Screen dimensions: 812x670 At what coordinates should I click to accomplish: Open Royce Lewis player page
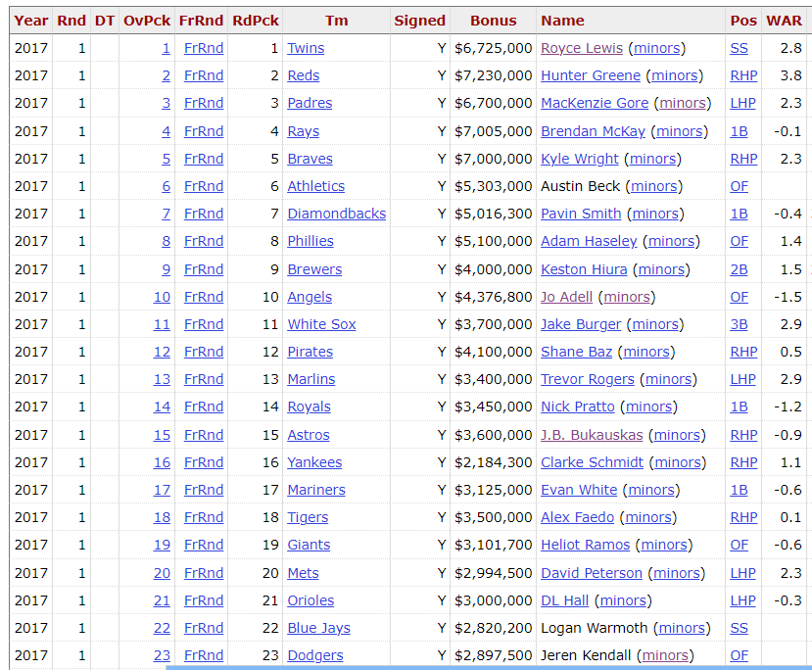[x=582, y=48]
